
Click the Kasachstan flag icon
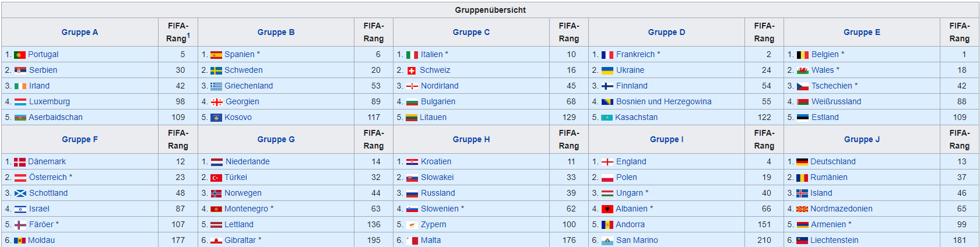click(607, 118)
